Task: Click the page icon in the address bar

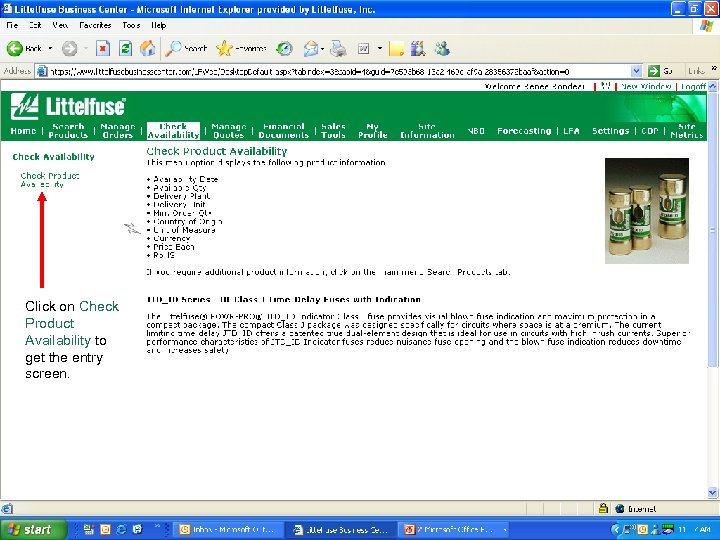Action: (42, 71)
